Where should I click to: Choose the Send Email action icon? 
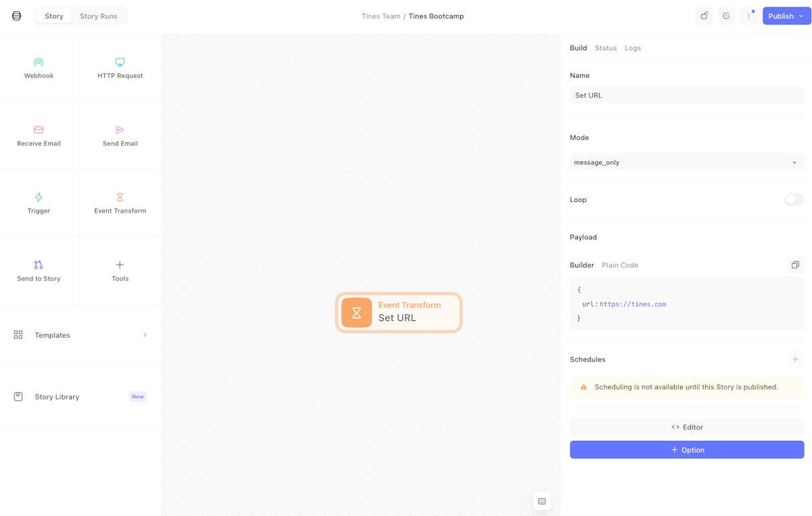[120, 130]
